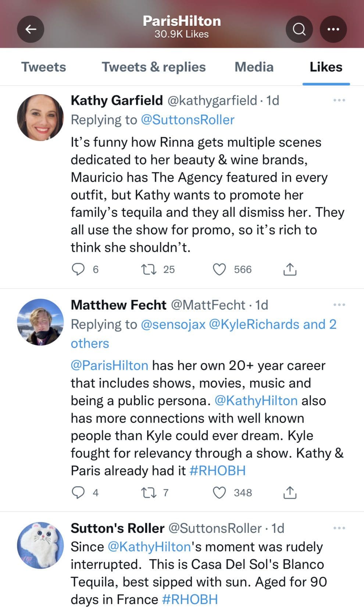Reply to Kathy Garfield's tweet

pyautogui.click(x=79, y=269)
